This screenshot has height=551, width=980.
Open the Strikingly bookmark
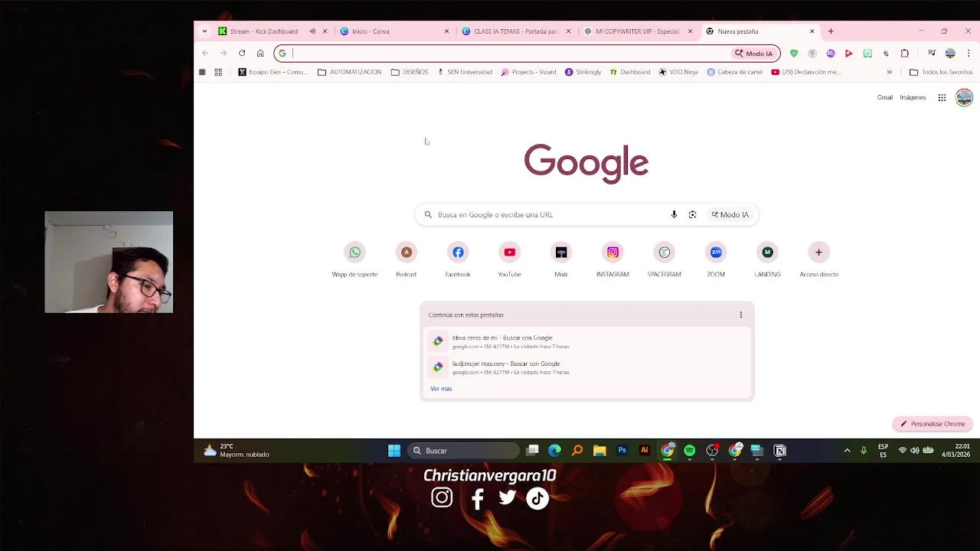click(583, 72)
